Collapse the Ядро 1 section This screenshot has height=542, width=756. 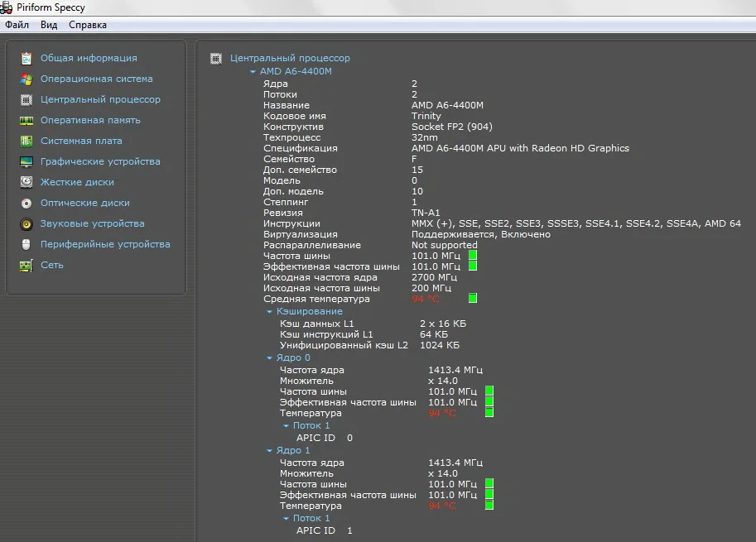tap(269, 451)
